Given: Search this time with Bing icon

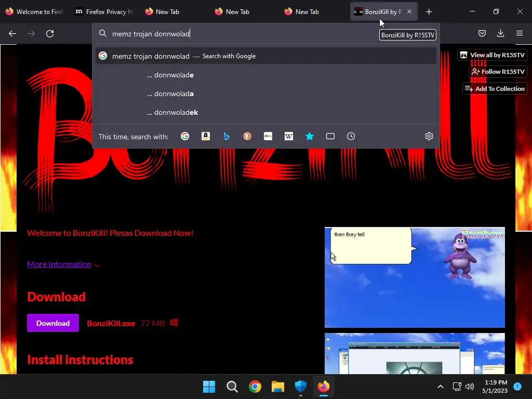Looking at the screenshot, I should [227, 137].
